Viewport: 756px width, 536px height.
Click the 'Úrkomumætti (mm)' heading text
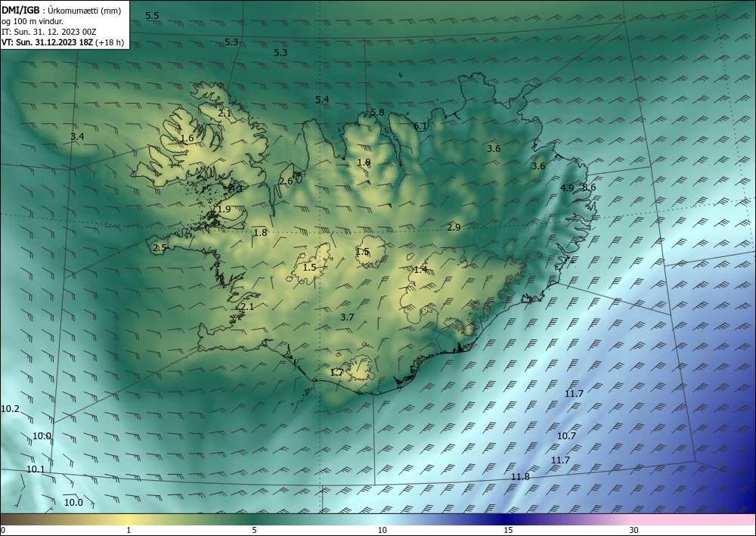click(85, 11)
